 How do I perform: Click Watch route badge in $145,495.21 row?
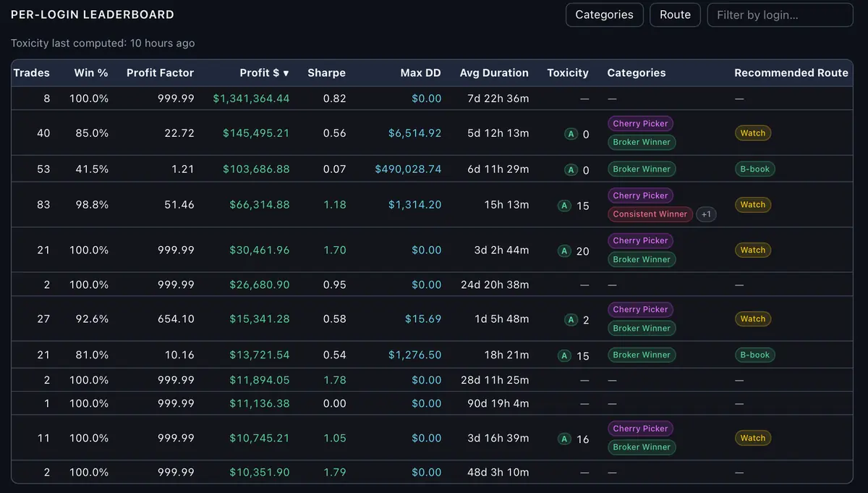point(753,133)
